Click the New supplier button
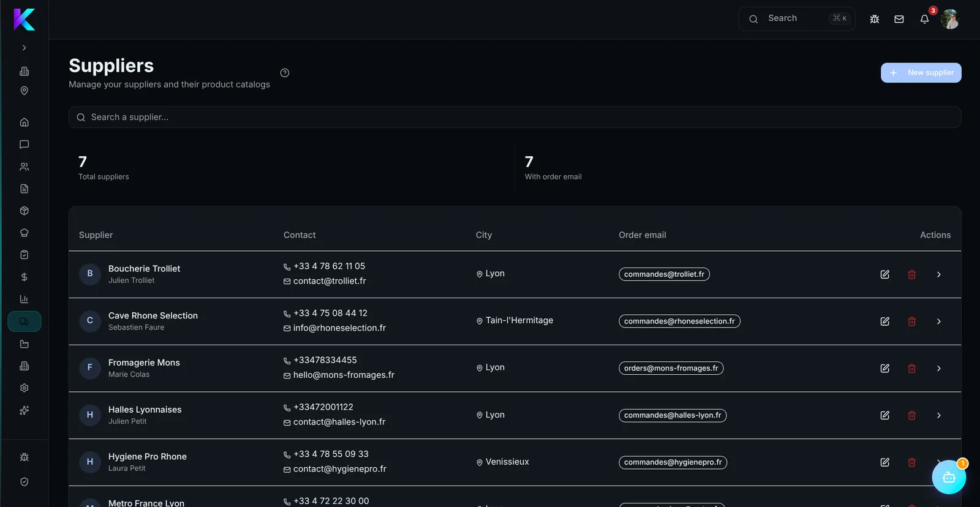 (921, 73)
